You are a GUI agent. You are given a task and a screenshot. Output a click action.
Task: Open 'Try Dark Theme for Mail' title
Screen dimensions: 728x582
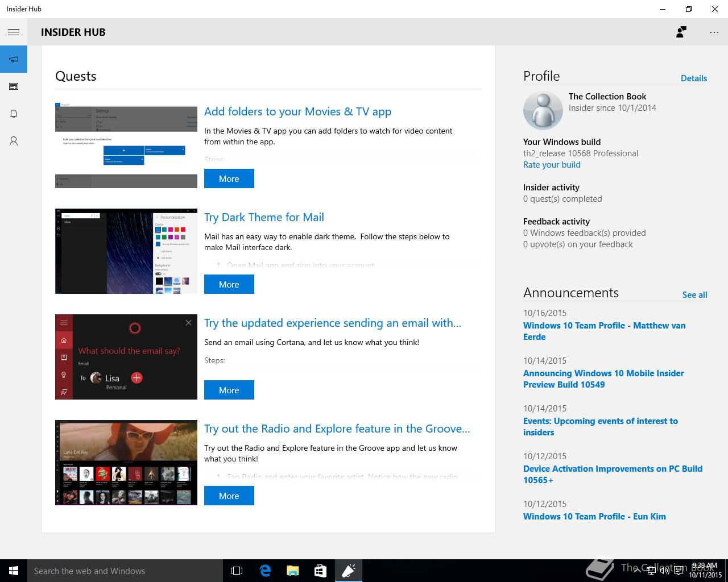pyautogui.click(x=264, y=217)
